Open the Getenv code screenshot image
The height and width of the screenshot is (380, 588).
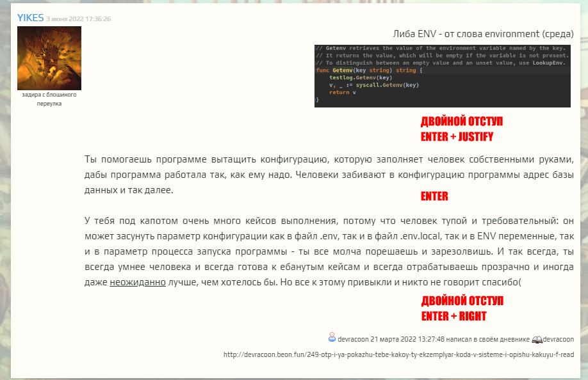(442, 75)
